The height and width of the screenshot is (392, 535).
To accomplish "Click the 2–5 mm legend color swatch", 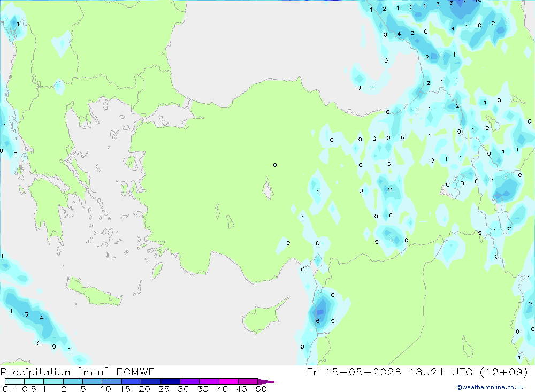I will click(x=73, y=381).
